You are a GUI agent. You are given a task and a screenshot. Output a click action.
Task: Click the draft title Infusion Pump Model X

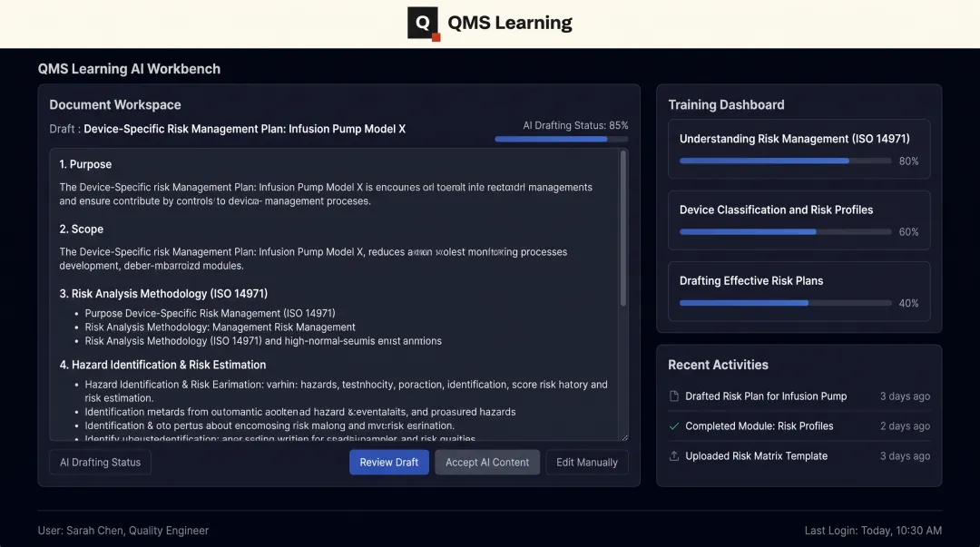pos(244,129)
